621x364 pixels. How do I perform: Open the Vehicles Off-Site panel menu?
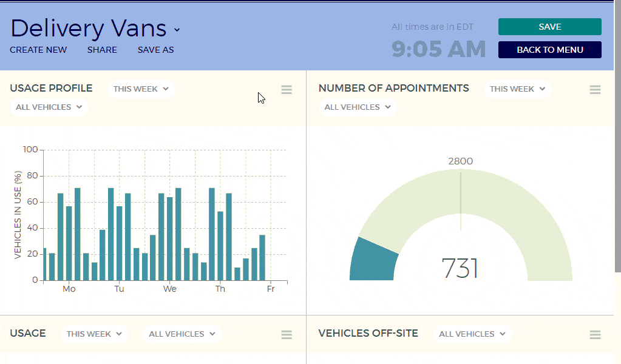(594, 334)
